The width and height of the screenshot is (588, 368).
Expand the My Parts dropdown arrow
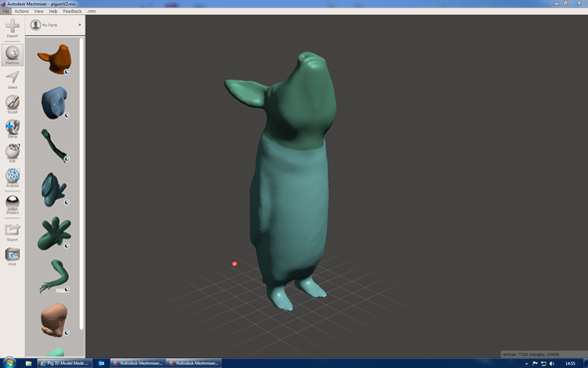[x=80, y=25]
